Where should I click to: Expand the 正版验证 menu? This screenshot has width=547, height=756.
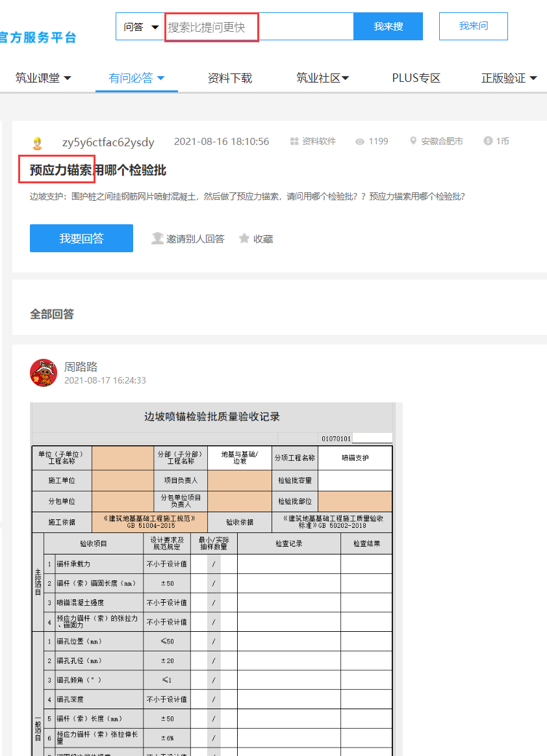tap(509, 78)
